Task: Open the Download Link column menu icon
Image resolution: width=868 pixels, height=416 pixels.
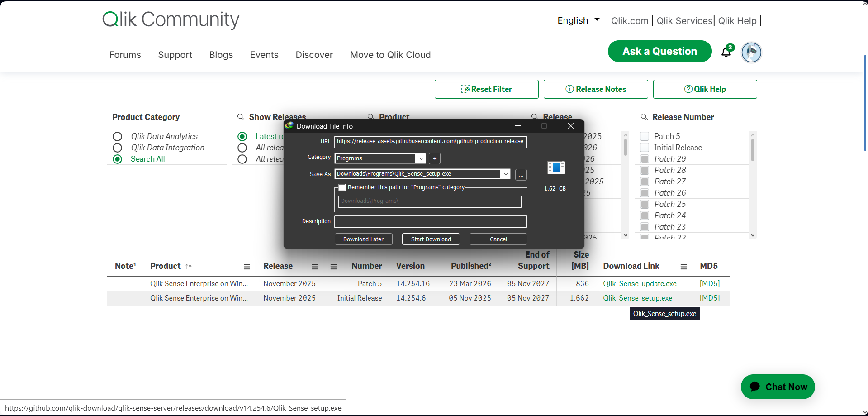Action: point(683,267)
